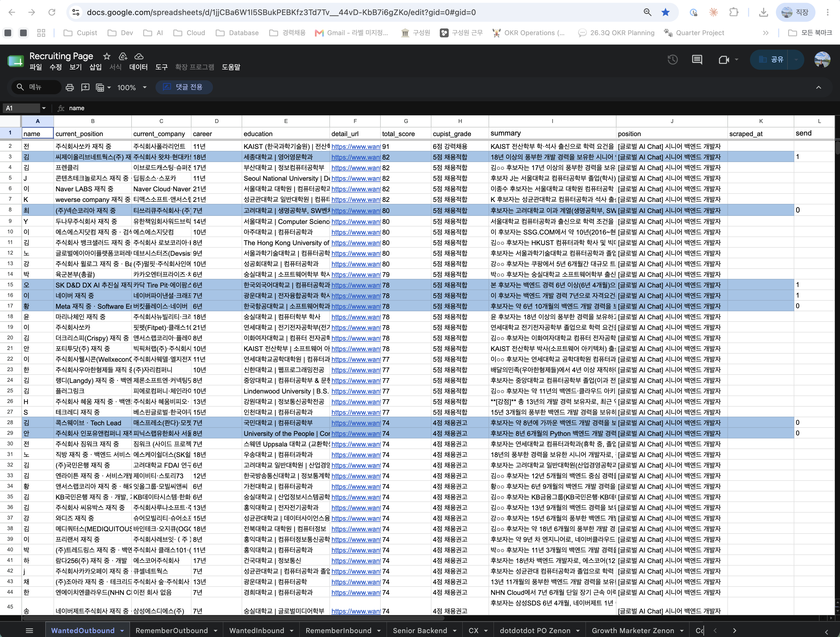Open the detail_url link in row 2

[356, 147]
